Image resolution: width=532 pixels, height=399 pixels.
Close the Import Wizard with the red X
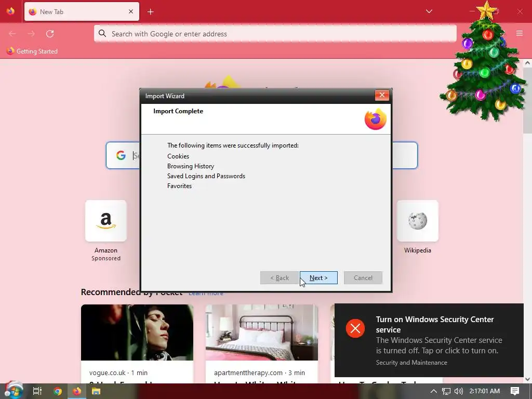(382, 96)
